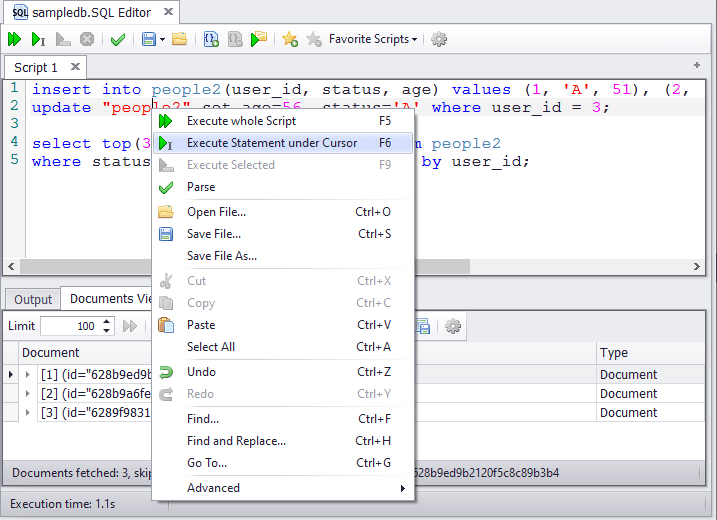717x520 pixels.
Task: Click line 1 insert statement in editor
Action: (x=361, y=89)
